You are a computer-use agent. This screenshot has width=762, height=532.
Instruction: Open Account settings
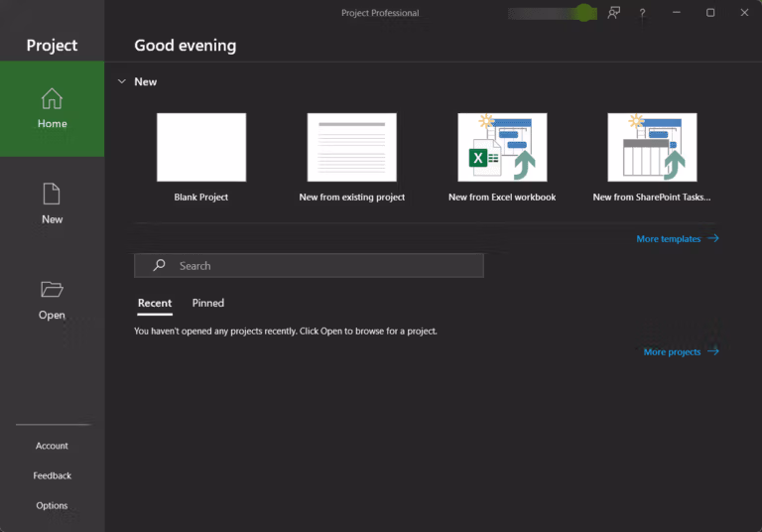click(x=52, y=446)
